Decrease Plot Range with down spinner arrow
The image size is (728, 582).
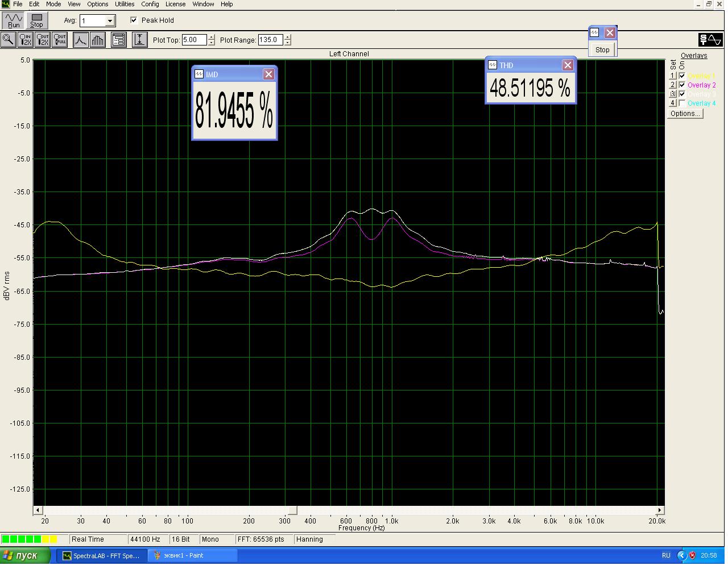tap(288, 43)
